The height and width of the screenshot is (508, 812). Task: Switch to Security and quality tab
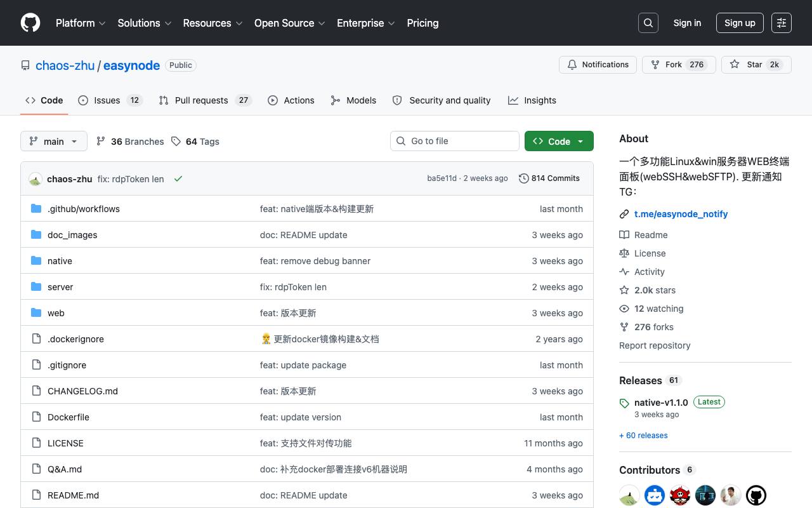(442, 100)
